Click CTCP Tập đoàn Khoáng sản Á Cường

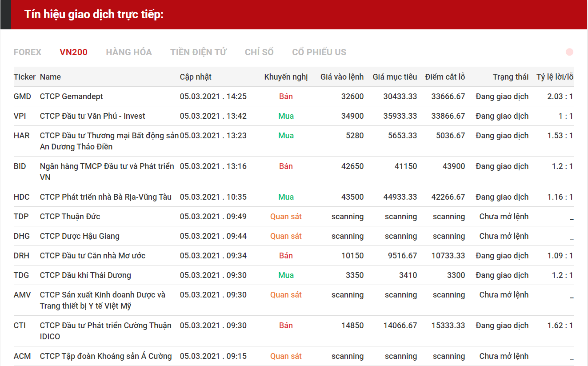[x=106, y=356]
